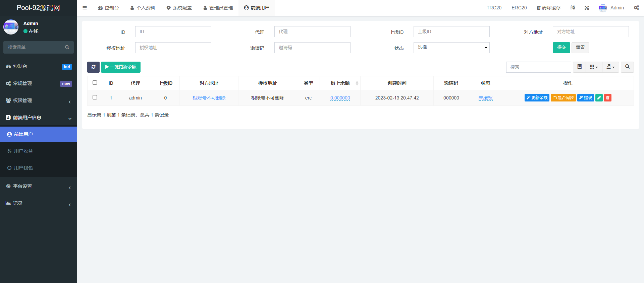Open the export data dropdown
This screenshot has height=283, width=644.
(x=610, y=67)
